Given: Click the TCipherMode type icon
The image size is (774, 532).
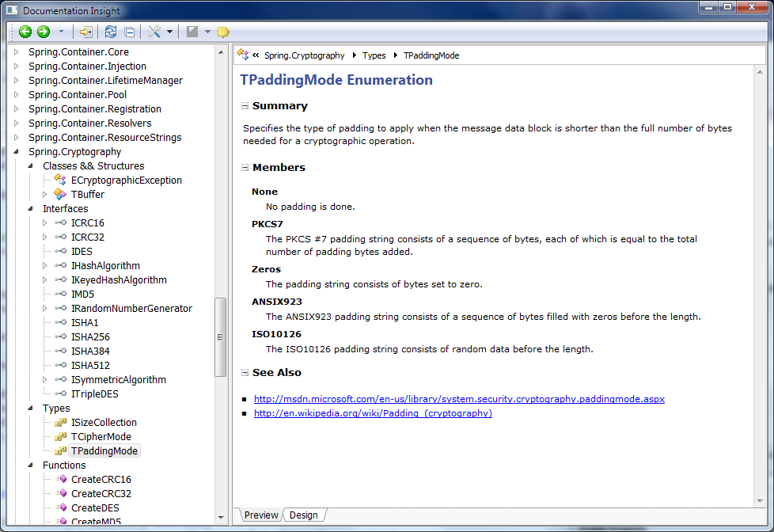Looking at the screenshot, I should 60,437.
